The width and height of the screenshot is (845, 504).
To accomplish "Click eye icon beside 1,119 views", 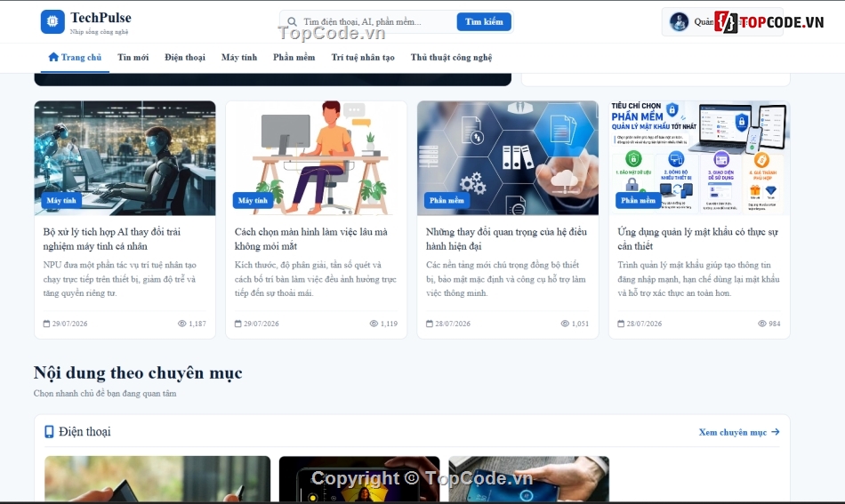I will click(374, 324).
